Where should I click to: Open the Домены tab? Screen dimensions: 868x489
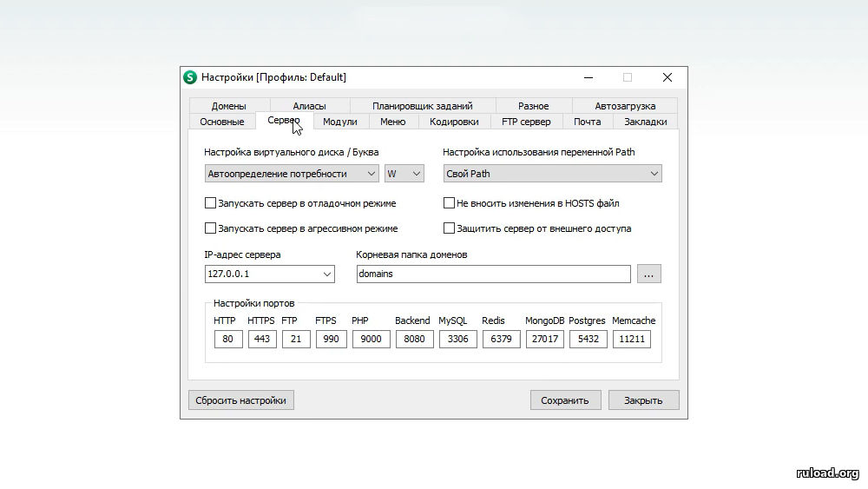click(x=228, y=106)
